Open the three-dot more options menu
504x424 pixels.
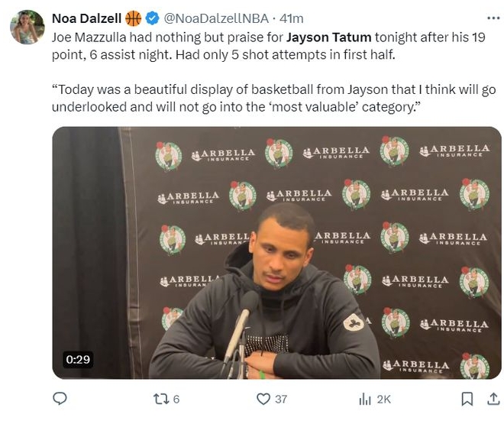tap(493, 18)
